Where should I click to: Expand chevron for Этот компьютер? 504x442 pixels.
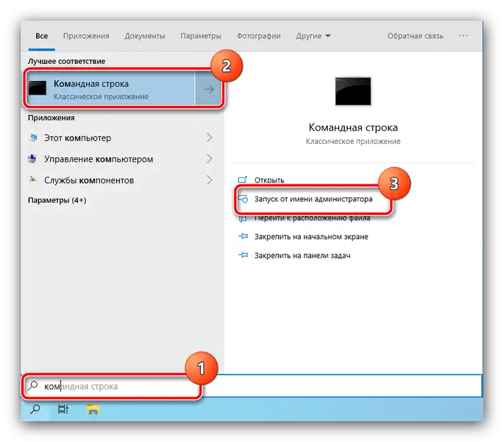click(209, 138)
